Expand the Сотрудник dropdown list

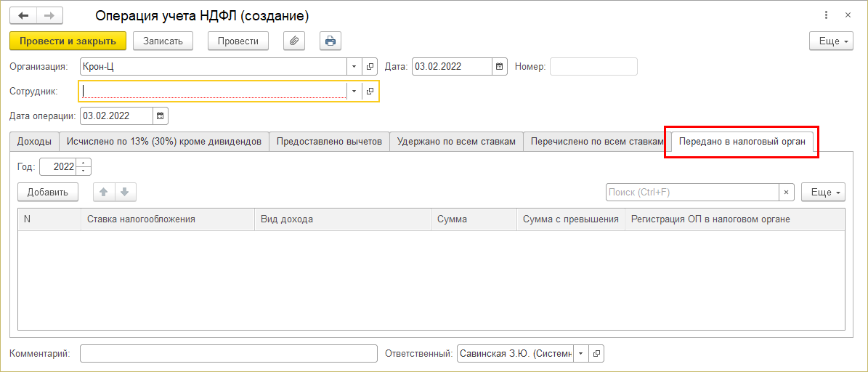354,92
